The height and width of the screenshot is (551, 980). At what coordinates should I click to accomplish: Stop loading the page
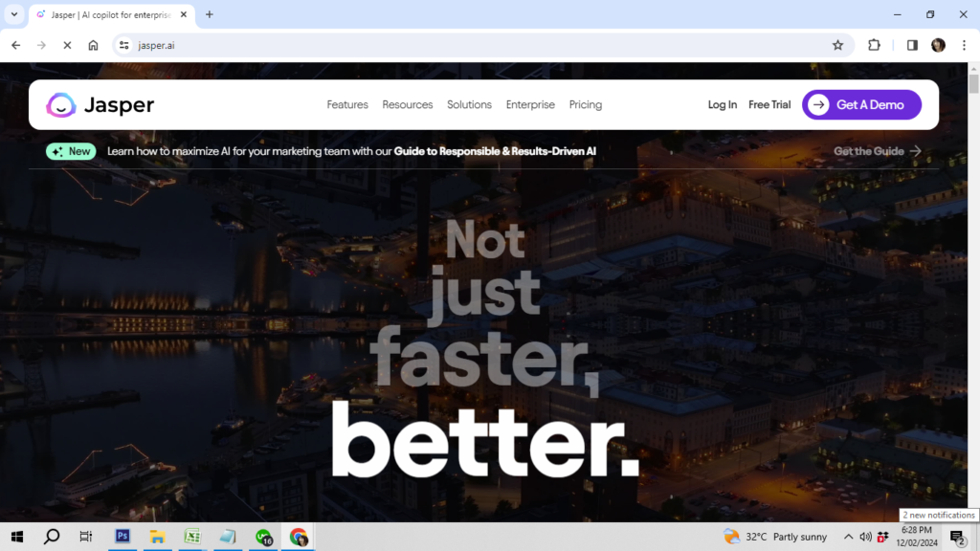click(67, 45)
